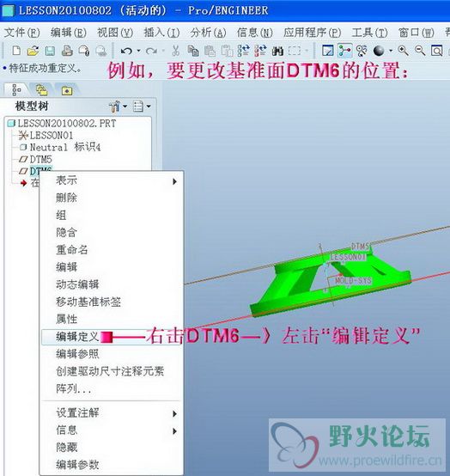
Task: Choose 阵列... from the context menu
Action: (x=112, y=388)
